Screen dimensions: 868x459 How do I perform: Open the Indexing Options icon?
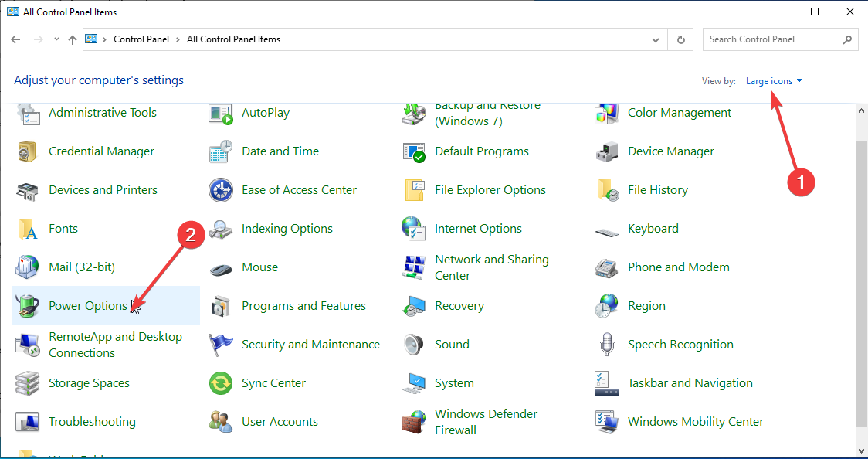tap(220, 229)
